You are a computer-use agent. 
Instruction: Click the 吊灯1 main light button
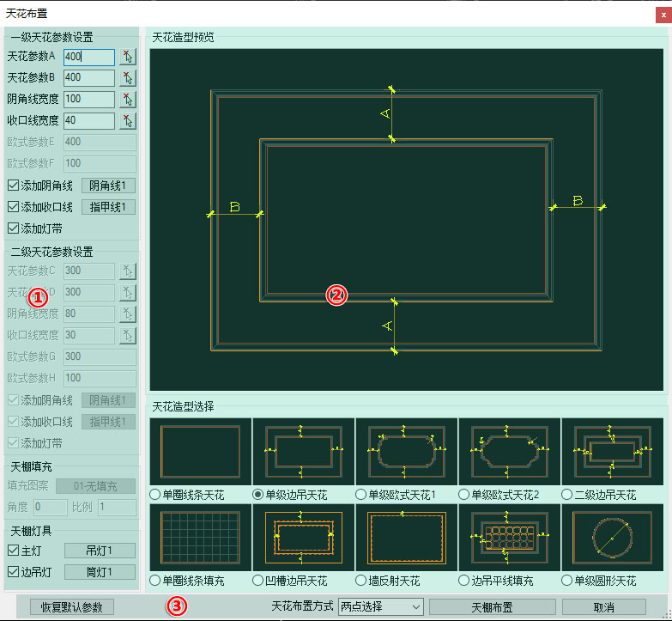click(x=100, y=551)
